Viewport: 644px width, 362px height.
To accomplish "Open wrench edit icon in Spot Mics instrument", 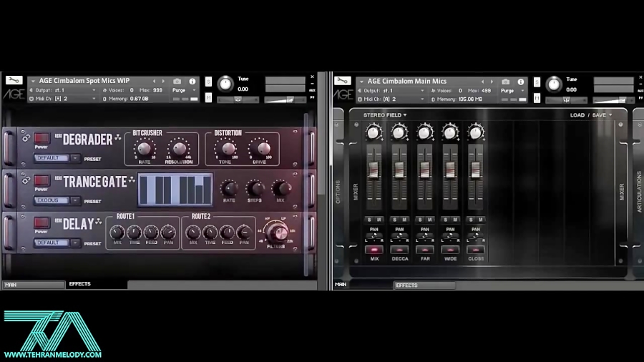I will pos(14,80).
